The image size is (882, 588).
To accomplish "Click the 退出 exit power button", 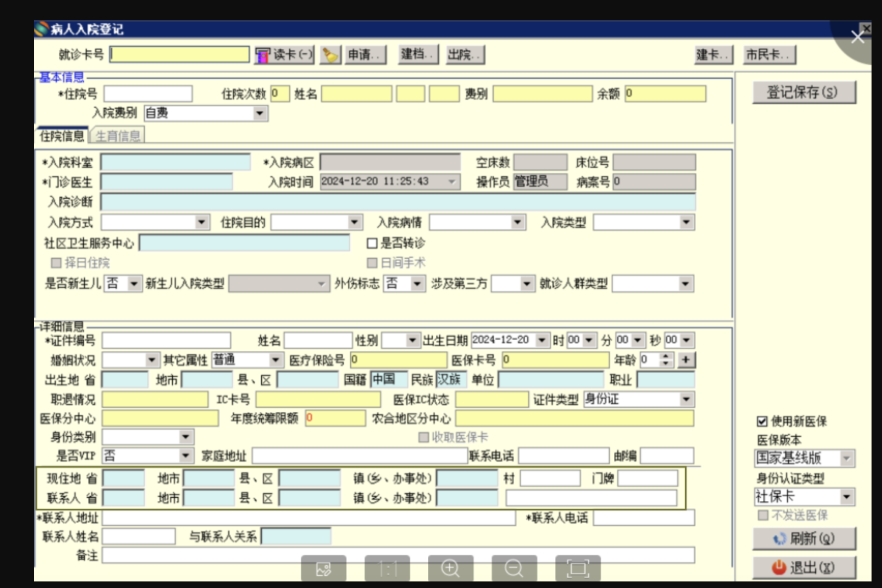I will (804, 567).
